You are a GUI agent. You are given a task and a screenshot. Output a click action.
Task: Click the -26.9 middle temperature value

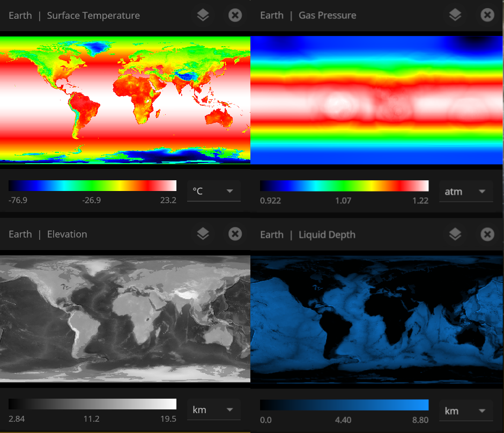tap(91, 200)
